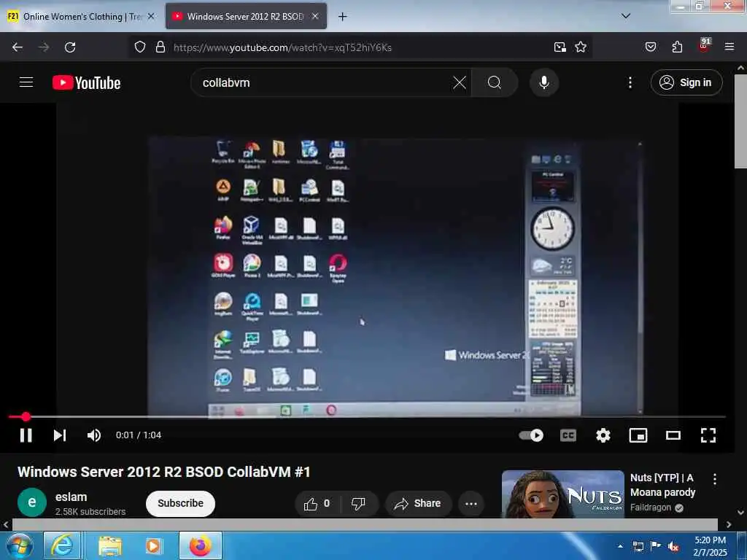Enable miniplayer mode

point(638,435)
